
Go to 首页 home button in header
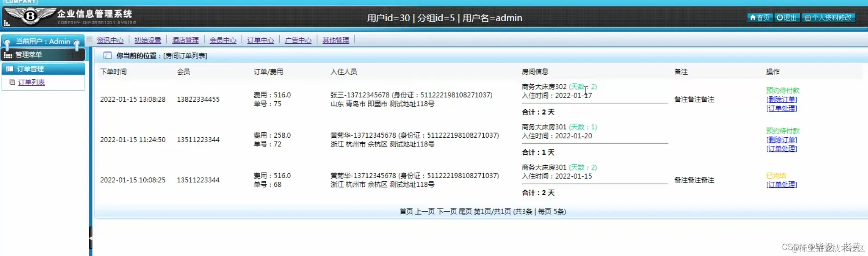759,17
